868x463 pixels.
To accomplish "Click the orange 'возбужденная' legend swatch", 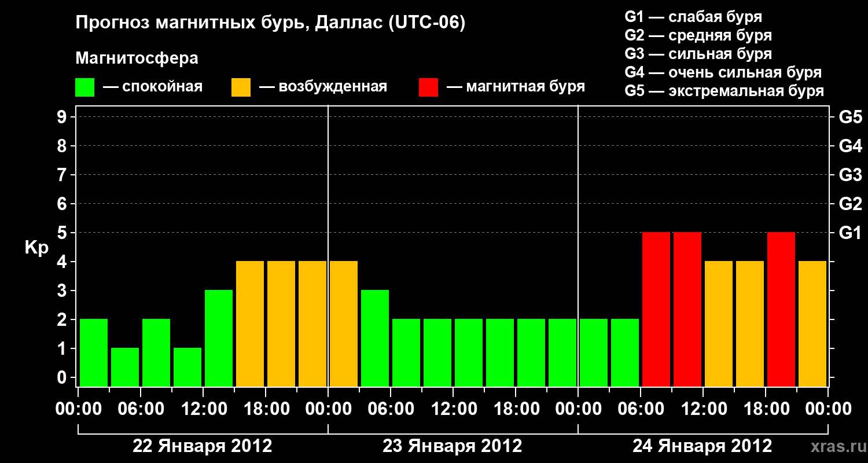I will (x=241, y=87).
